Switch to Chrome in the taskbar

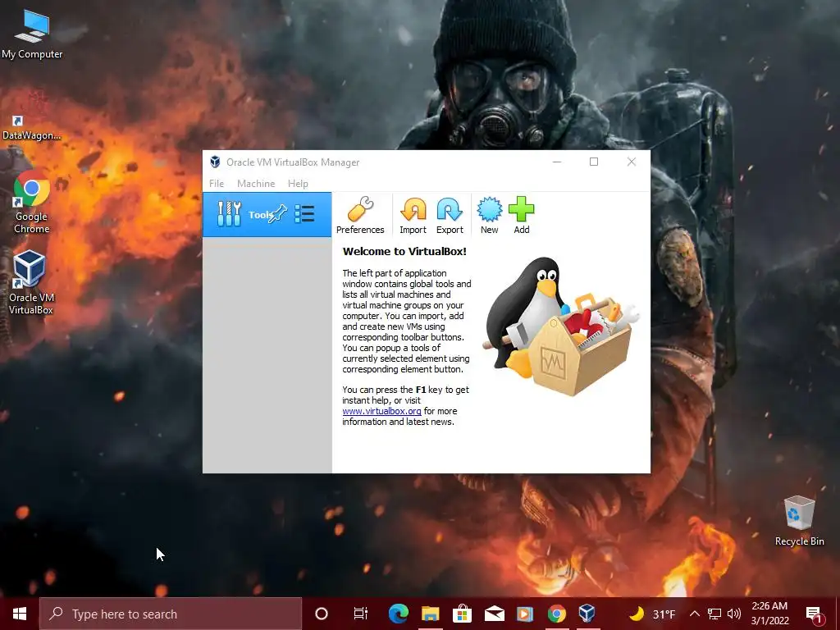click(x=557, y=614)
